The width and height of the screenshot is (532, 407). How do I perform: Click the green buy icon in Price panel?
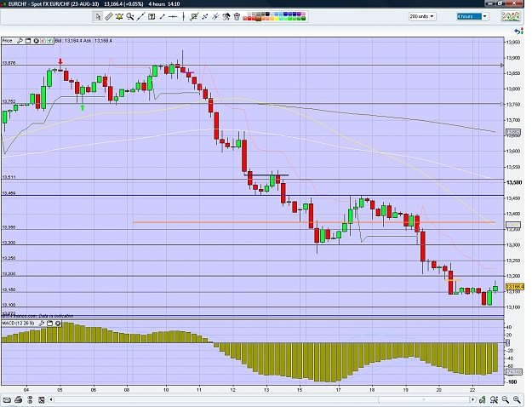pyautogui.click(x=50, y=41)
